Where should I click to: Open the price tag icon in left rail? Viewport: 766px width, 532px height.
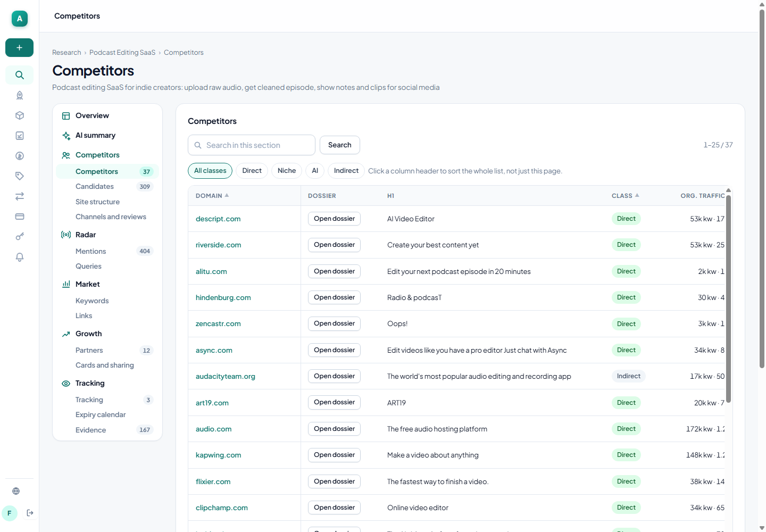click(x=20, y=176)
